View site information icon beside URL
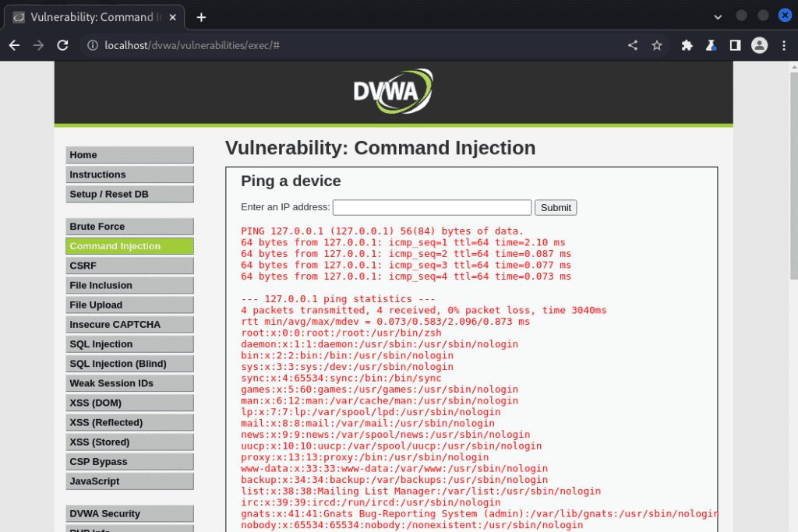Image resolution: width=798 pixels, height=532 pixels. (x=93, y=45)
